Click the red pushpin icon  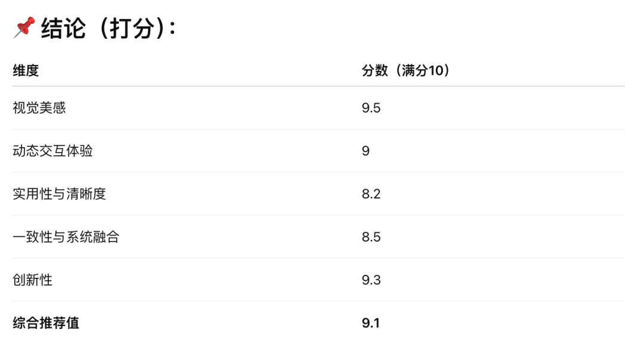24,27
